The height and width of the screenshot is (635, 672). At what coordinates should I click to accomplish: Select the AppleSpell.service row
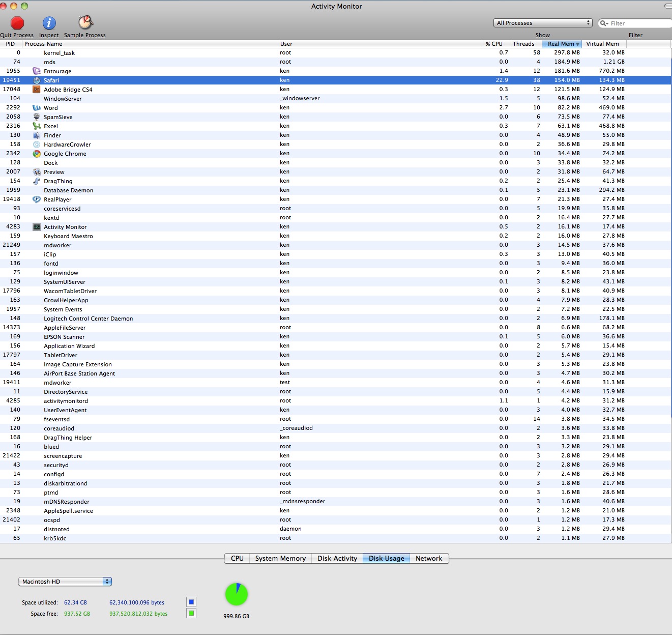click(x=336, y=511)
